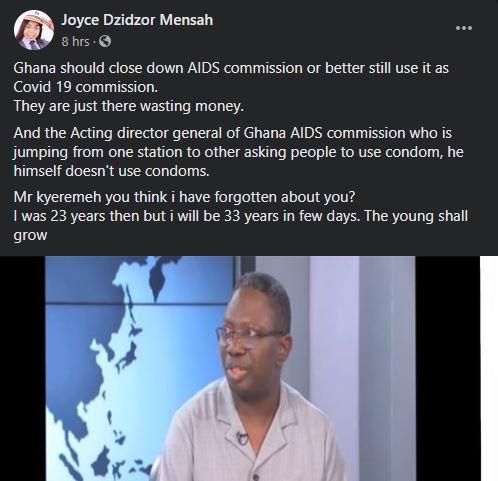Visit Joyce Dzidzor Mensah's profile name link
498x481 pixels.
[137, 20]
